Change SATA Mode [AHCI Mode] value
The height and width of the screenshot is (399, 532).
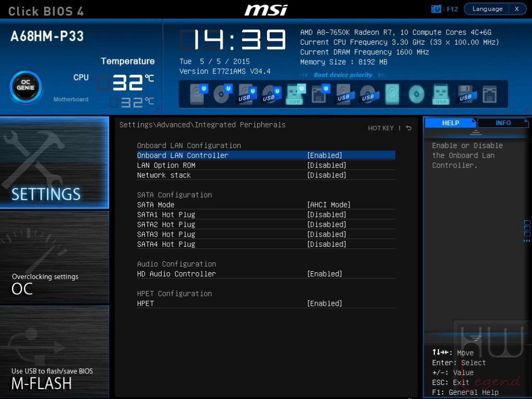[x=329, y=204]
